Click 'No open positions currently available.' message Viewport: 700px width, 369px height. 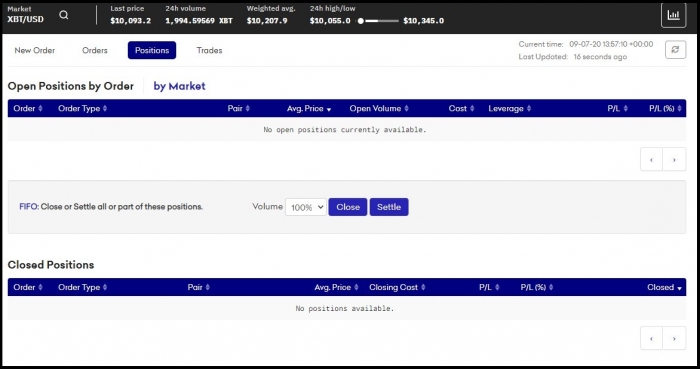345,130
